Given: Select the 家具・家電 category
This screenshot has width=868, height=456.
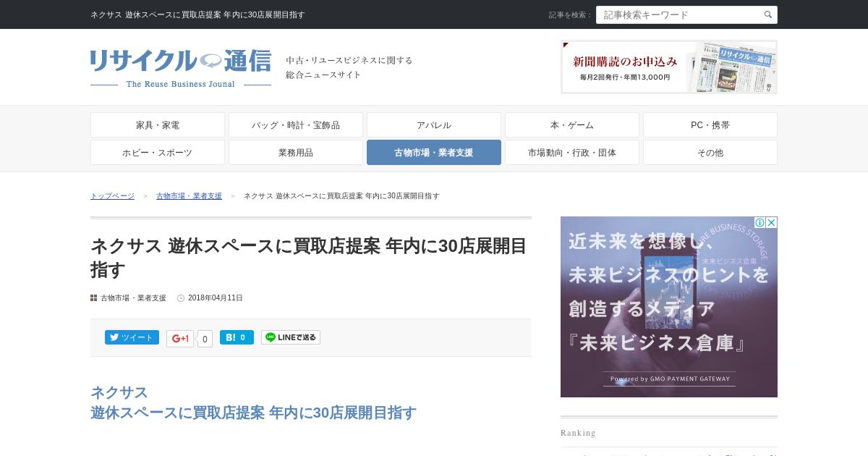Looking at the screenshot, I should pyautogui.click(x=158, y=125).
